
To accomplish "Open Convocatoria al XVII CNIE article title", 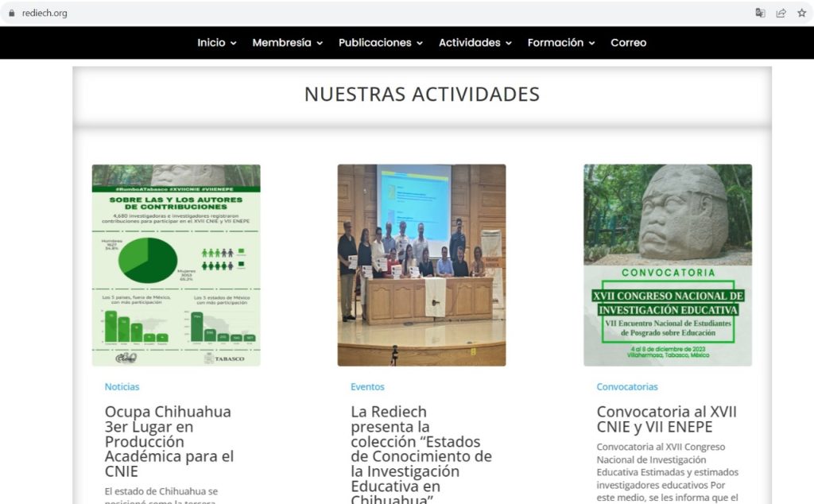I will point(666,419).
